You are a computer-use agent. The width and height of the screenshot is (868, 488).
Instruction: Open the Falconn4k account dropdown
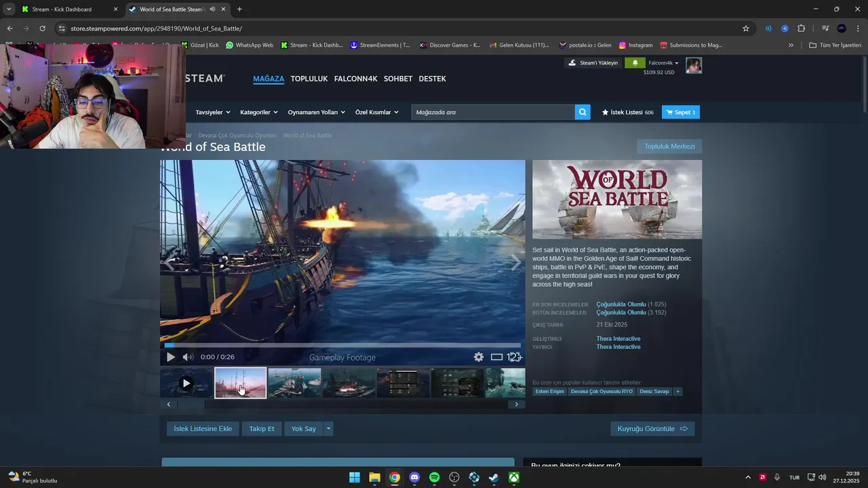pos(664,63)
